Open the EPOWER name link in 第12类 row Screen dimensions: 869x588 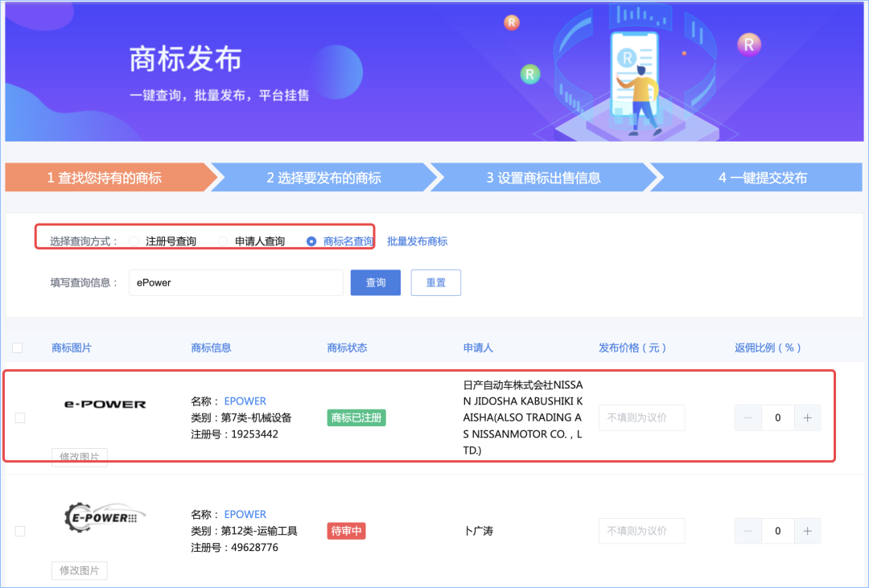[x=245, y=514]
